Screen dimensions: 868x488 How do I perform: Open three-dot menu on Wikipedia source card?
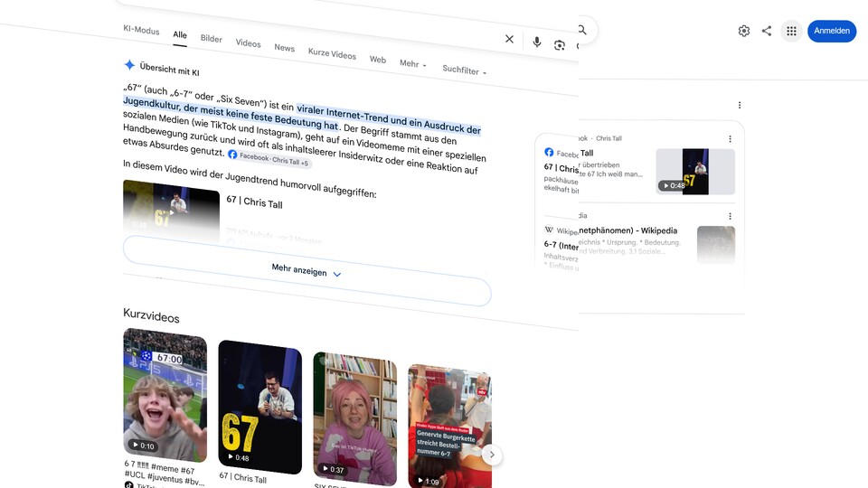click(731, 216)
